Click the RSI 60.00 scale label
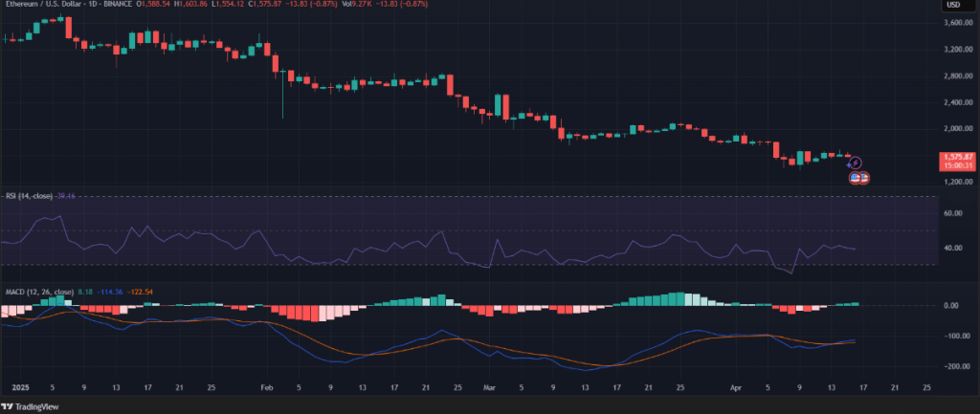The width and height of the screenshot is (980, 414). [957, 214]
